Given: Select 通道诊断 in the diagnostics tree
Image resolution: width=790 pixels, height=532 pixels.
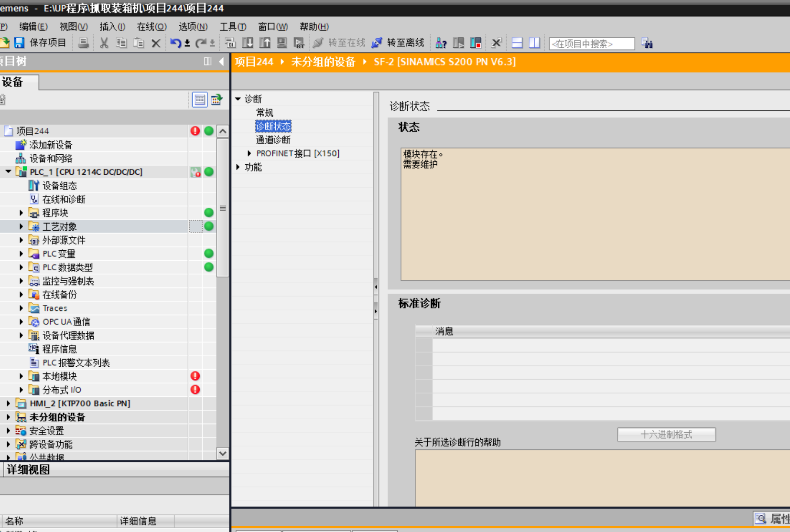Looking at the screenshot, I should click(x=273, y=140).
